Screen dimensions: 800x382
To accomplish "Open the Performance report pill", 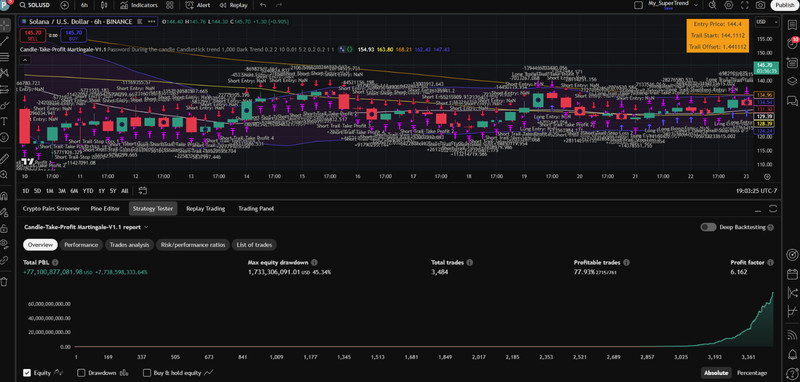I will tap(81, 245).
